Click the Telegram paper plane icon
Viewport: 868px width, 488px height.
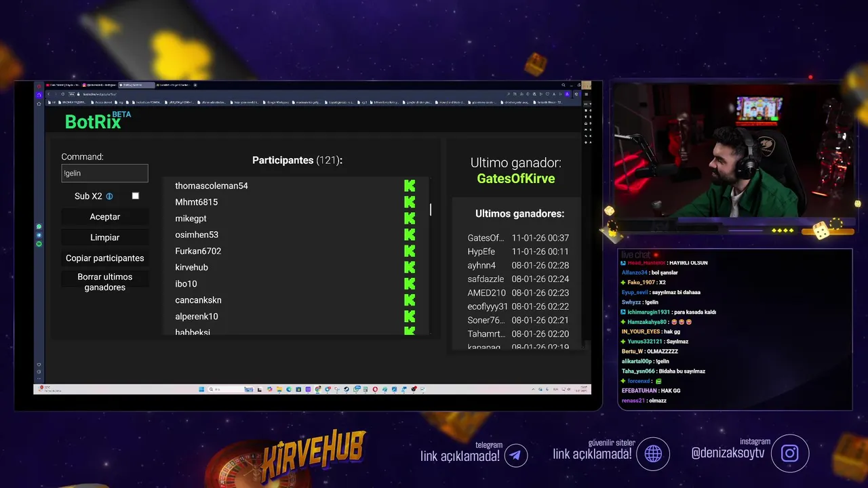pos(515,455)
